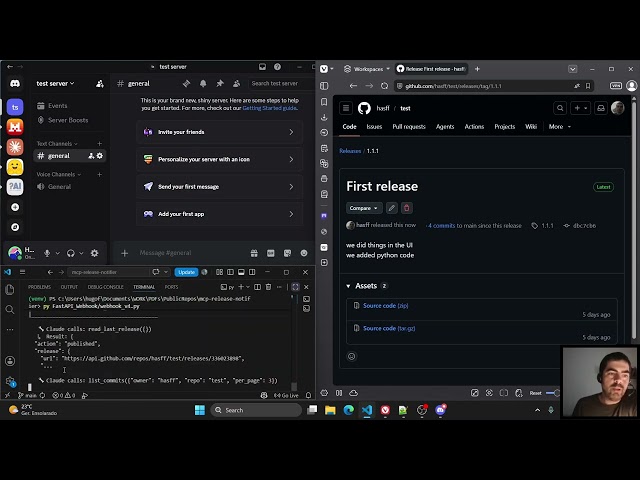Viewport: 640px width, 480px height.
Task: Switch to the GitHub Actions tab
Action: pos(474,127)
